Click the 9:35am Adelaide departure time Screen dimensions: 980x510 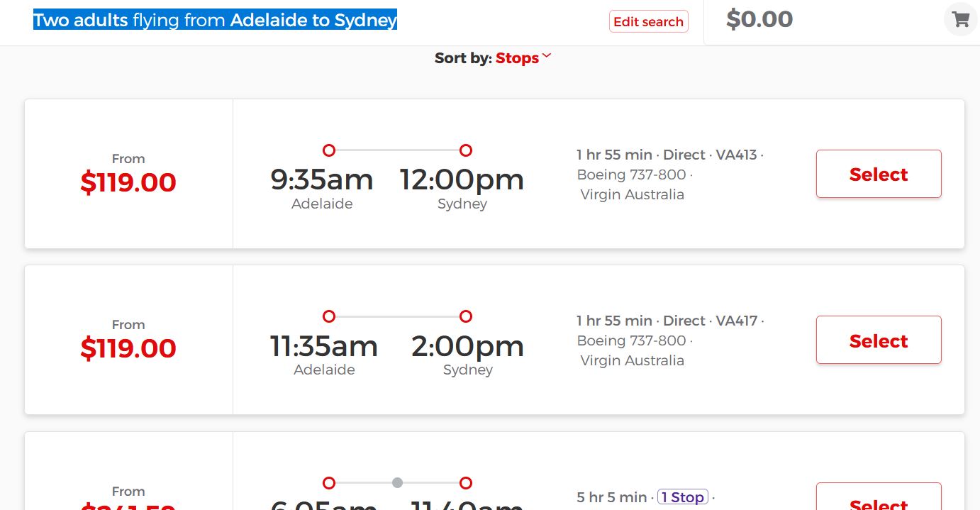point(322,179)
